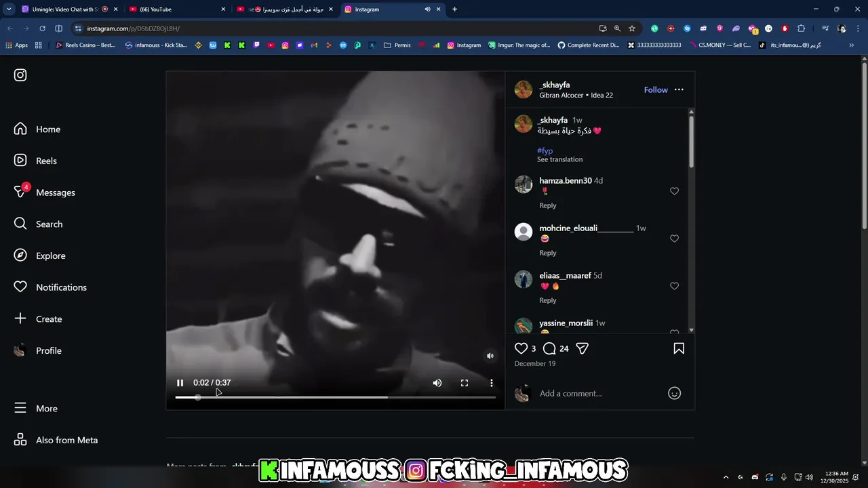The width and height of the screenshot is (868, 488).
Task: Open Also from Meta menu
Action: tap(56, 440)
